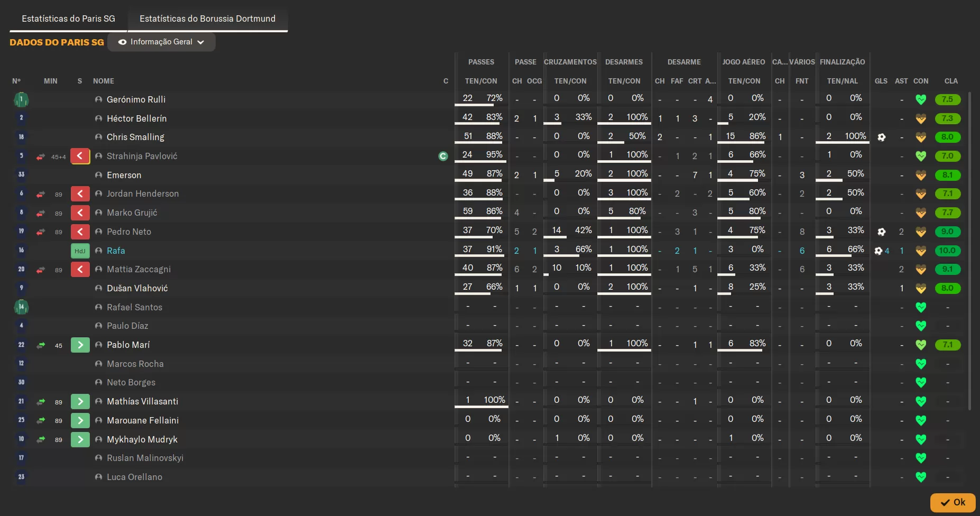Click substituted-off icon for Jordan Henderson

click(x=80, y=194)
